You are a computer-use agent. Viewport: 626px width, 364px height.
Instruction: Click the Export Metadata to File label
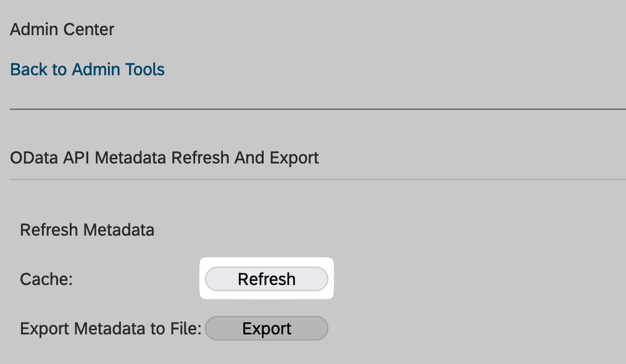click(x=111, y=328)
